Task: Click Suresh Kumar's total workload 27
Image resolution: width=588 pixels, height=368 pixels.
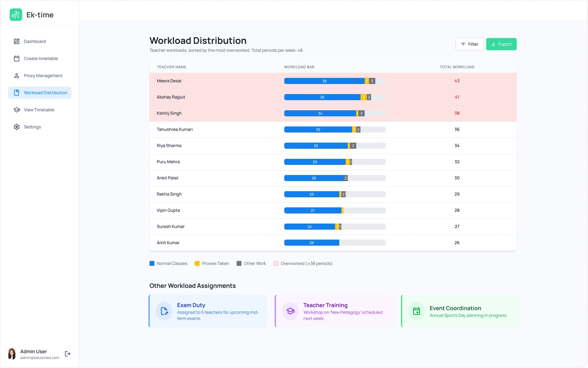Action: (x=457, y=227)
